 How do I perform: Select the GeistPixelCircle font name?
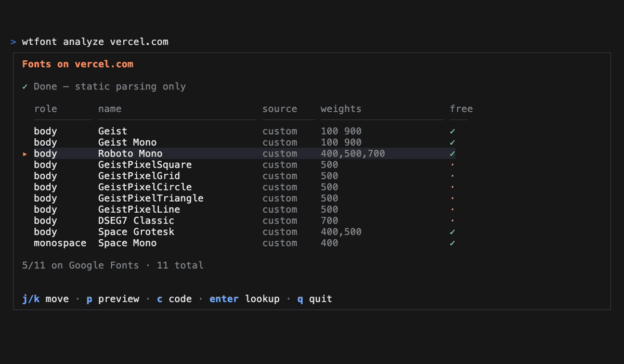tap(145, 187)
